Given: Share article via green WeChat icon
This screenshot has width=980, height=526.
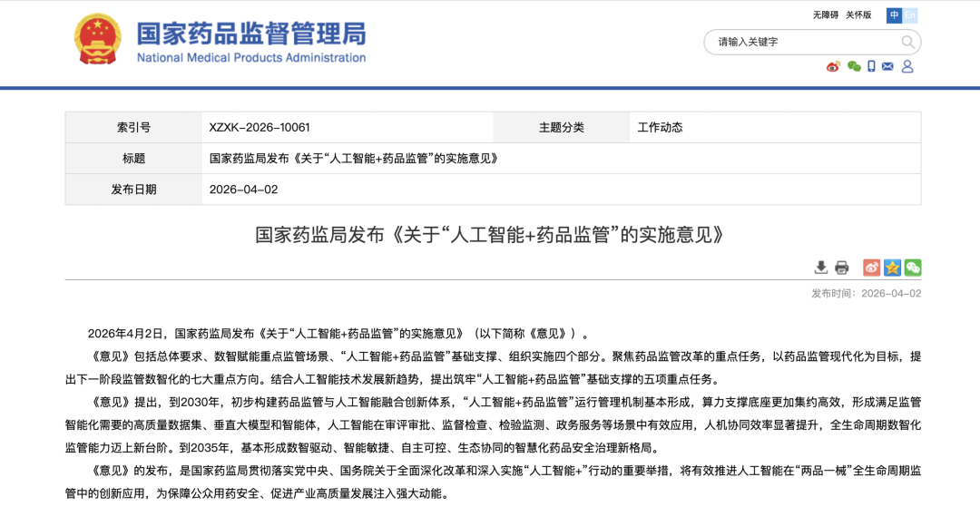Looking at the screenshot, I should 913,268.
